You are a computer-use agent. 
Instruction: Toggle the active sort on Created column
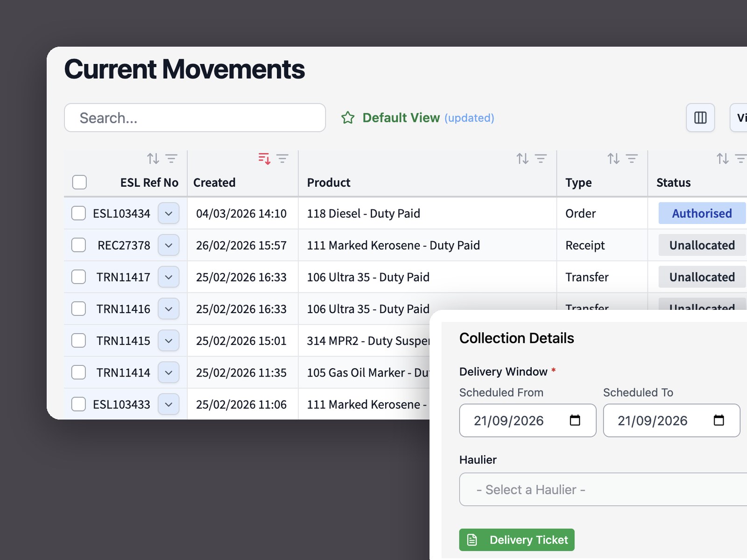[x=264, y=159]
